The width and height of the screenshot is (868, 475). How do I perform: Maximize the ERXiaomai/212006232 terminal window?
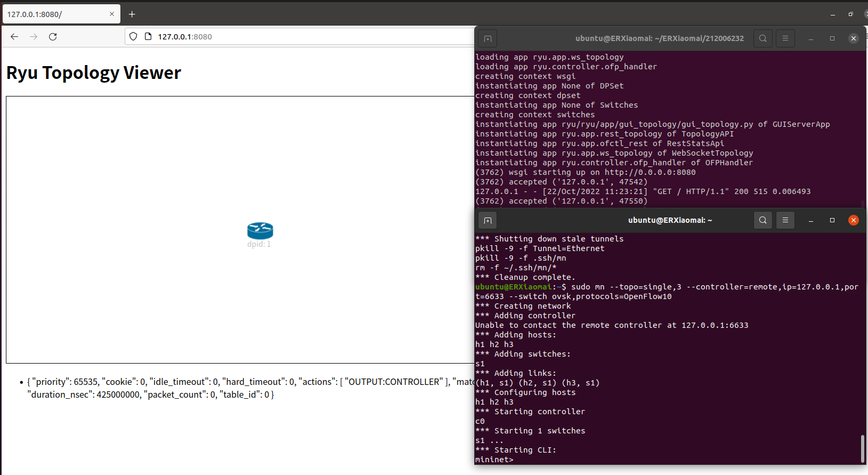click(x=832, y=38)
